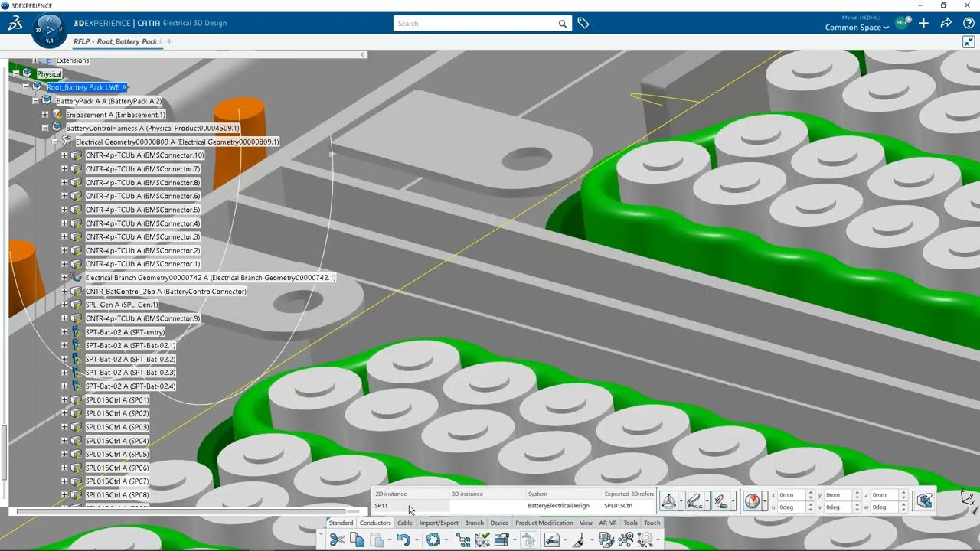Open the red globe icon dropdown arrow
Viewport: 980px width, 551px height.
click(764, 500)
